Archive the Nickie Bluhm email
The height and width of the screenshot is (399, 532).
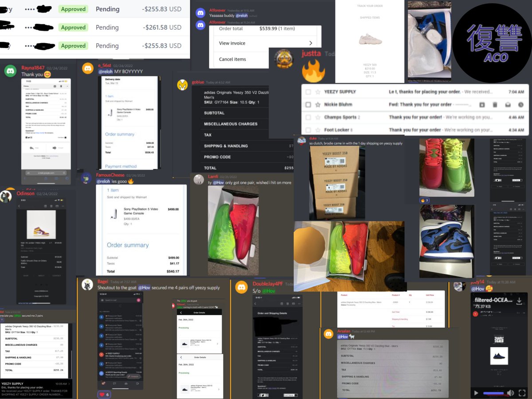click(x=482, y=105)
